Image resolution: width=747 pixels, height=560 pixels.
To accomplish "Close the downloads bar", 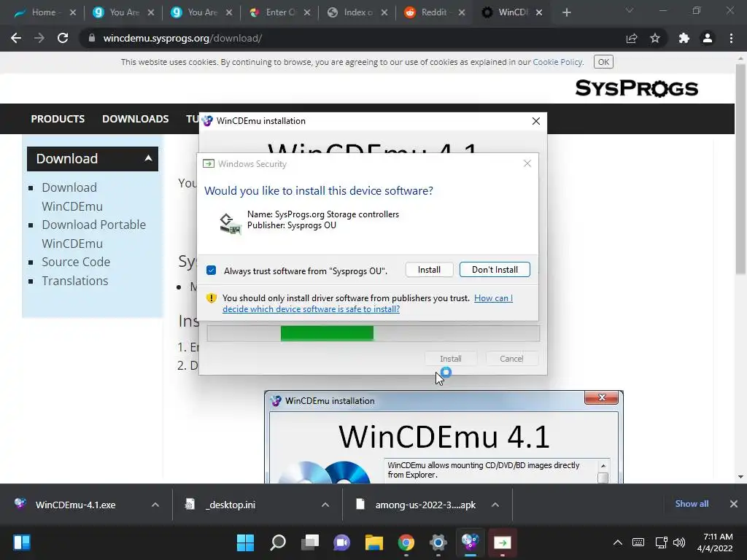I will tap(734, 504).
